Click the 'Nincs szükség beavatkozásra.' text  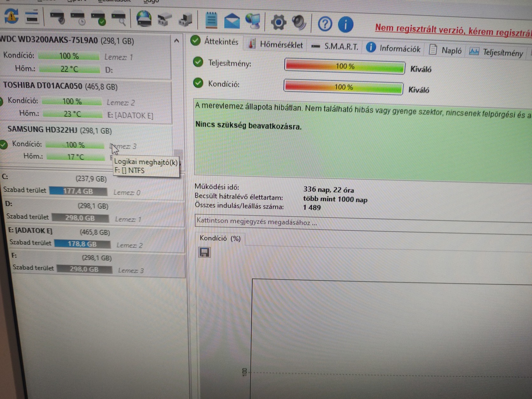248,125
